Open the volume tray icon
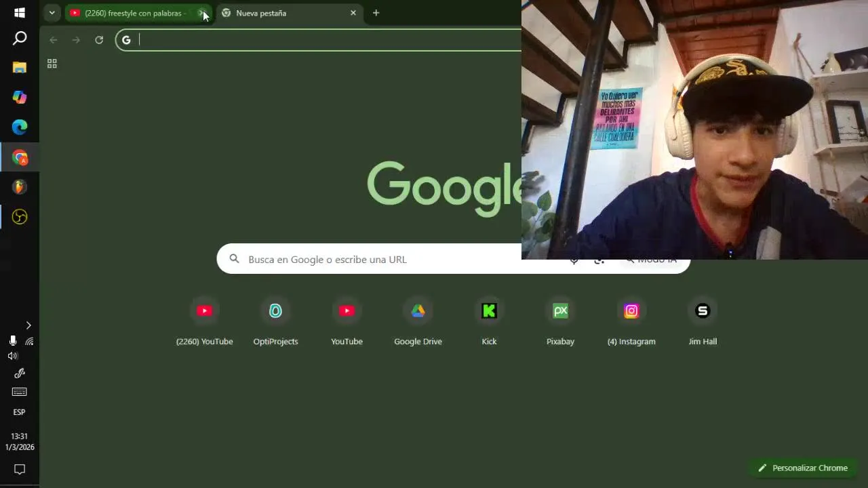Image resolution: width=868 pixels, height=488 pixels. pos(12,356)
